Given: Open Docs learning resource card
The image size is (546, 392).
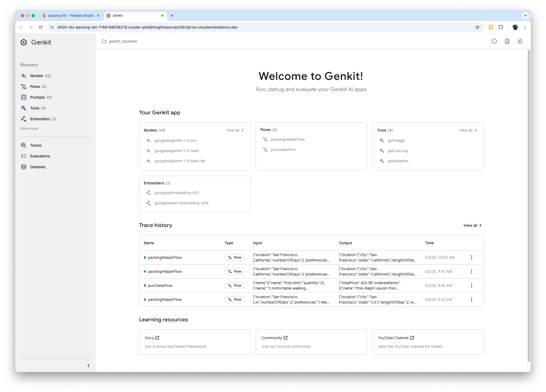Looking at the screenshot, I should [x=194, y=342].
